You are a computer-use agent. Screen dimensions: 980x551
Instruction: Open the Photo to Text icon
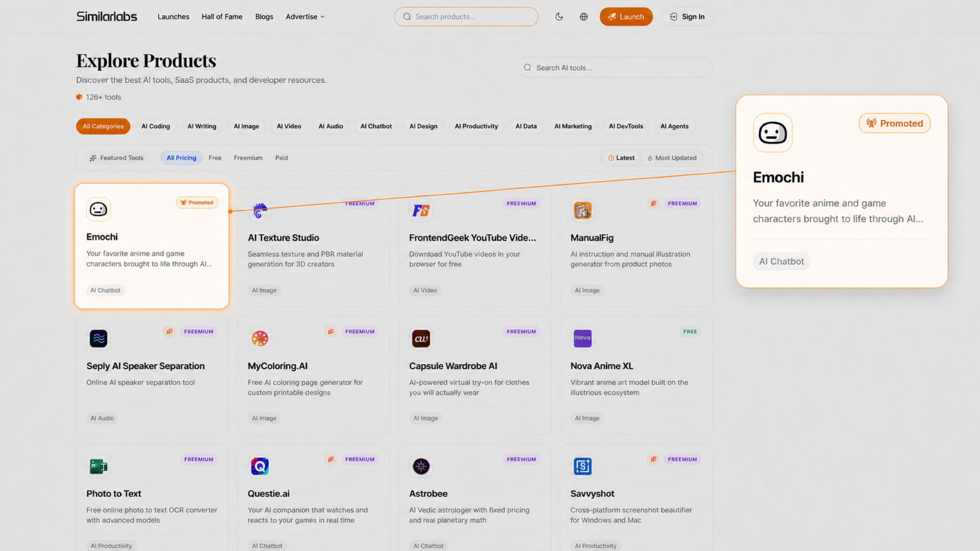coord(99,466)
